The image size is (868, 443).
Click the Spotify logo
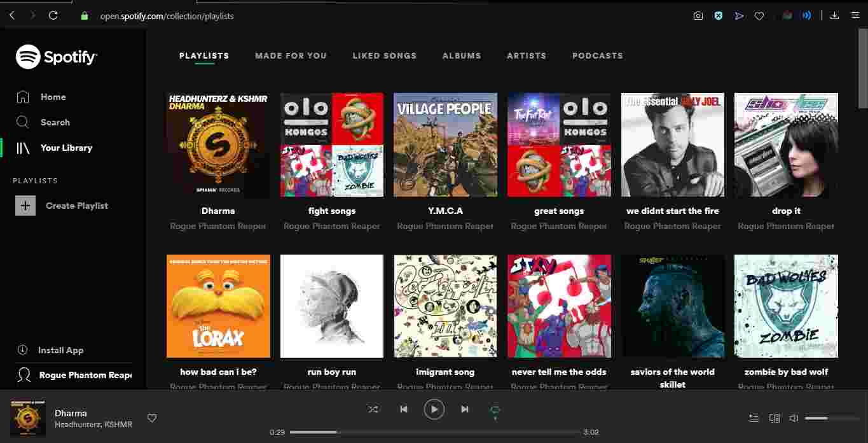pyautogui.click(x=56, y=57)
